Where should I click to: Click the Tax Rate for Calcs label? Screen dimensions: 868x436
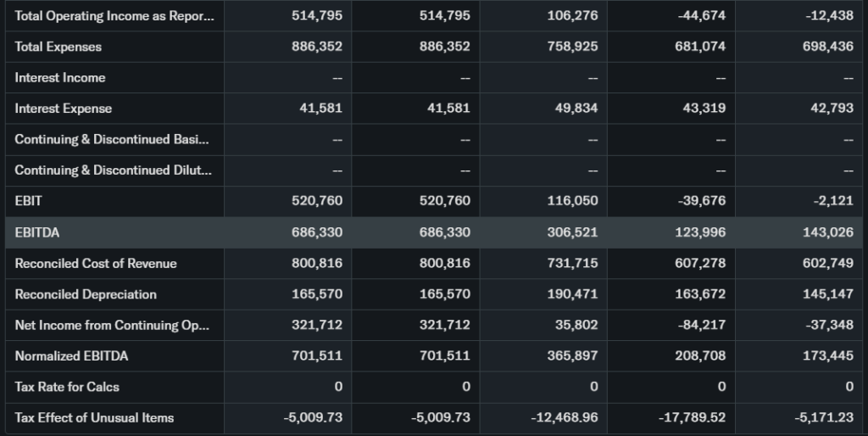click(x=67, y=387)
